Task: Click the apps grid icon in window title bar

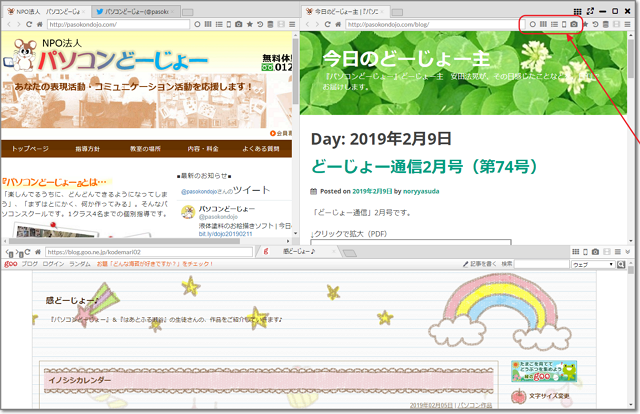Action: [x=578, y=9]
